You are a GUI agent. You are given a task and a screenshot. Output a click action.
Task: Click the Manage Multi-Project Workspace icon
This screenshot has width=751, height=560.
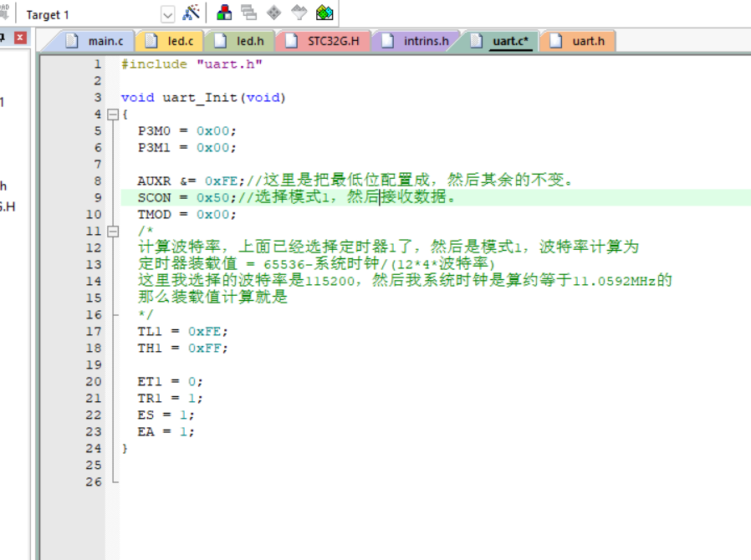[248, 13]
